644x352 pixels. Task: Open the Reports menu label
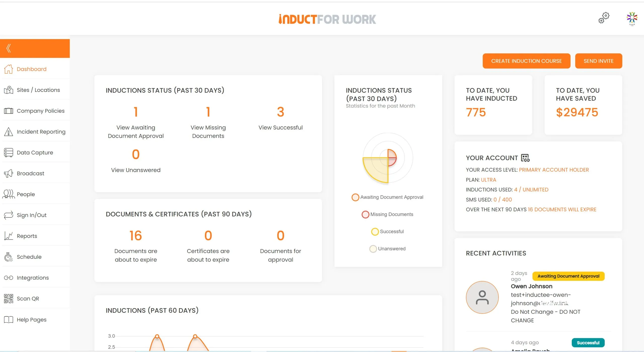tap(27, 236)
